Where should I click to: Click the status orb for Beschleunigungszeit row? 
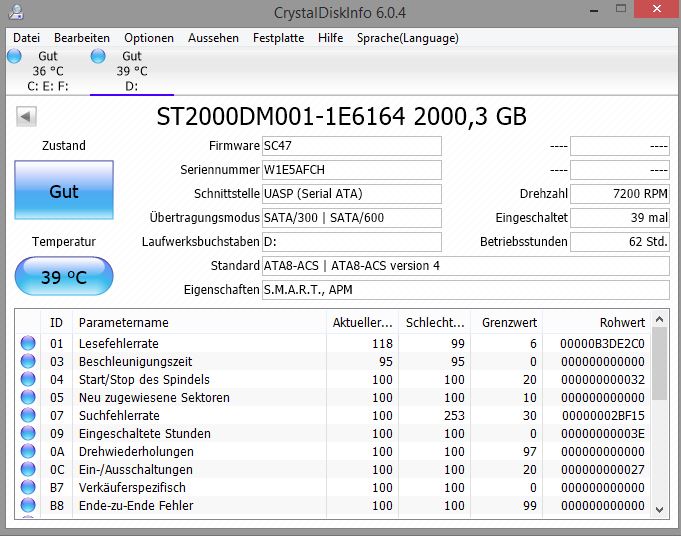coord(28,361)
